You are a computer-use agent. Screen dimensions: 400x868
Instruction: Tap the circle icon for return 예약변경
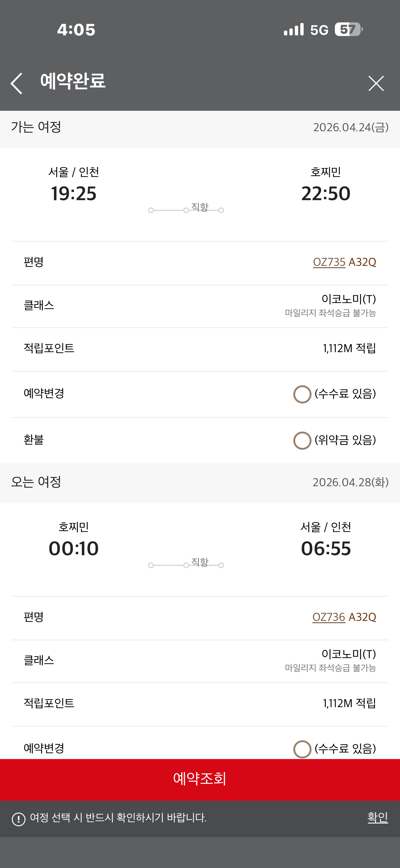(302, 749)
